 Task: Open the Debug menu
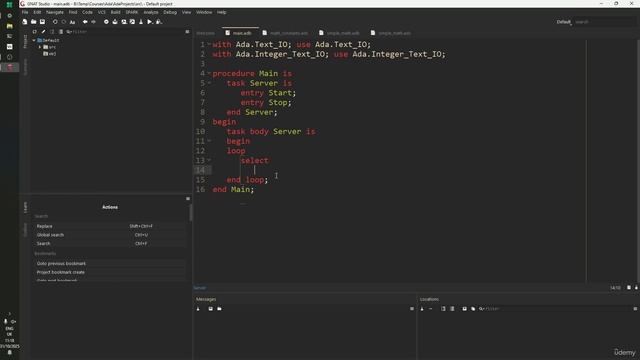170,12
